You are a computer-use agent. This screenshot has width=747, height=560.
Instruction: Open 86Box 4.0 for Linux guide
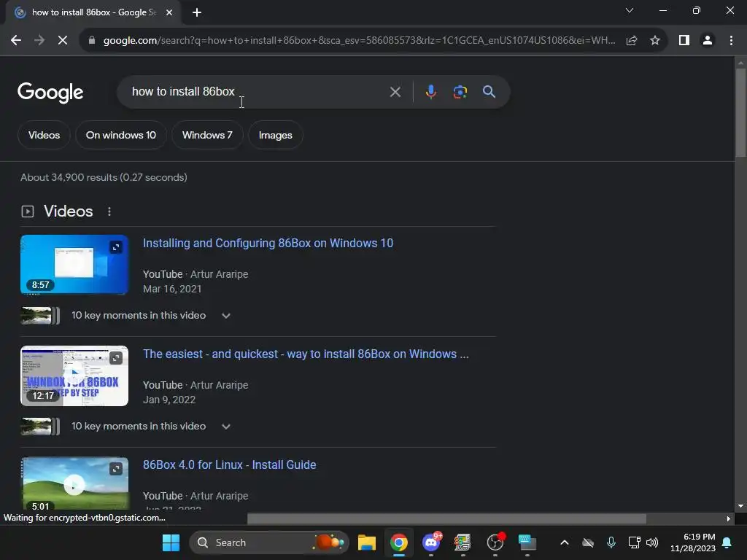coord(229,464)
